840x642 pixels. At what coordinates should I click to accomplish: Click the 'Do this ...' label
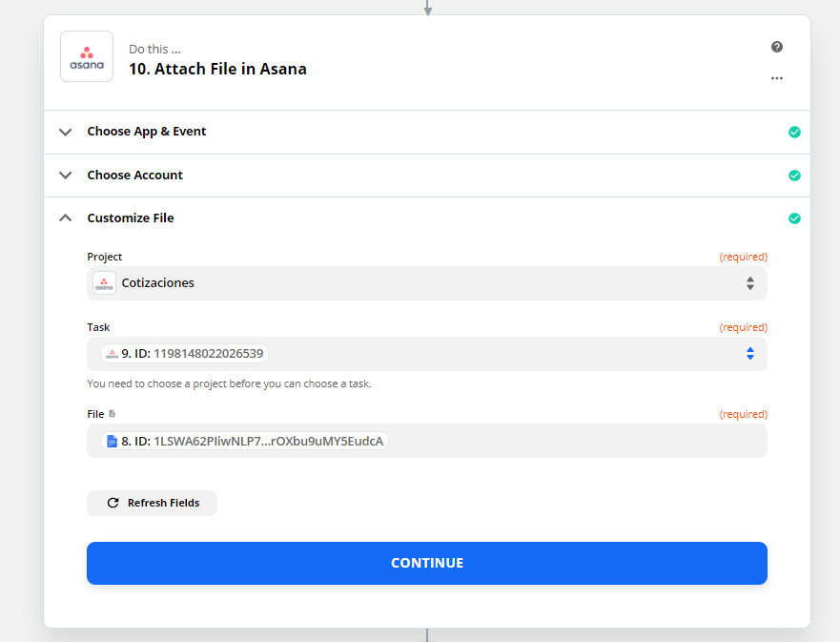[x=154, y=50]
